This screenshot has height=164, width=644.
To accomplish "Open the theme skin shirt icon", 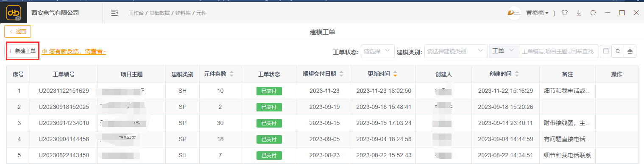I will [564, 13].
